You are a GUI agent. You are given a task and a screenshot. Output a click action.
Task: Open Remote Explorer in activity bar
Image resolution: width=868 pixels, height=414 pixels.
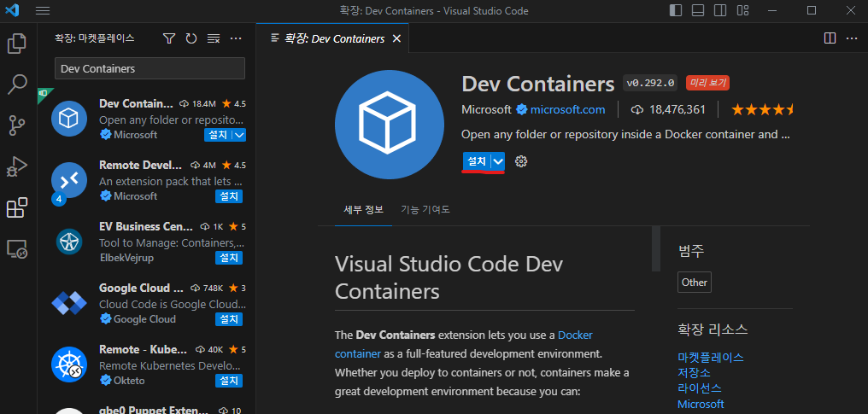pyautogui.click(x=17, y=249)
